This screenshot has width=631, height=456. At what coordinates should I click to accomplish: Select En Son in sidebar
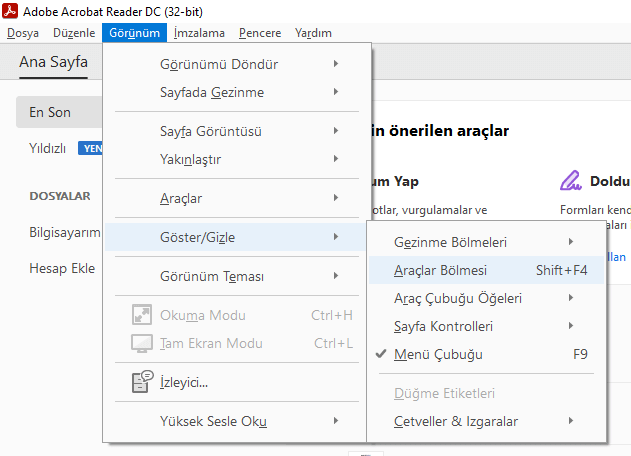[x=59, y=112]
